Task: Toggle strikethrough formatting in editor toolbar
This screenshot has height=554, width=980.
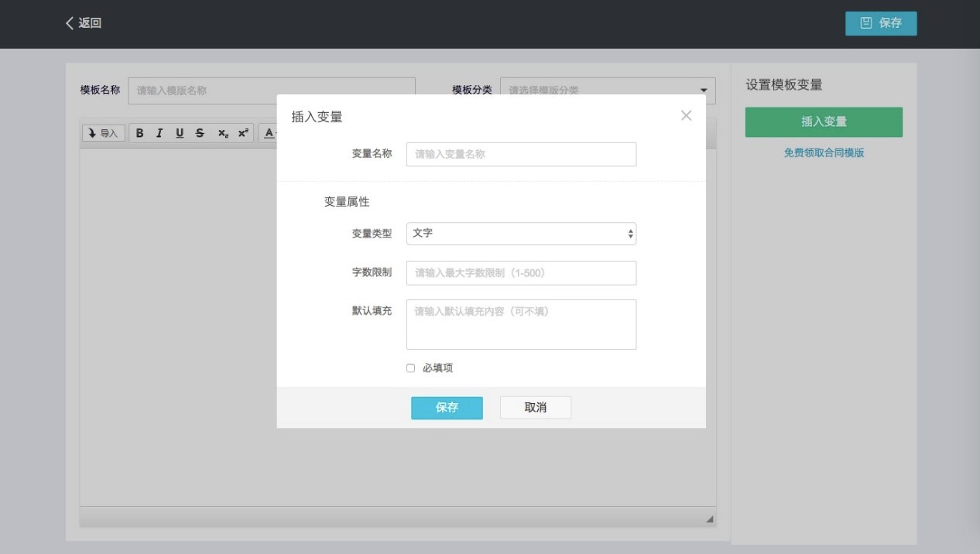Action: point(200,133)
